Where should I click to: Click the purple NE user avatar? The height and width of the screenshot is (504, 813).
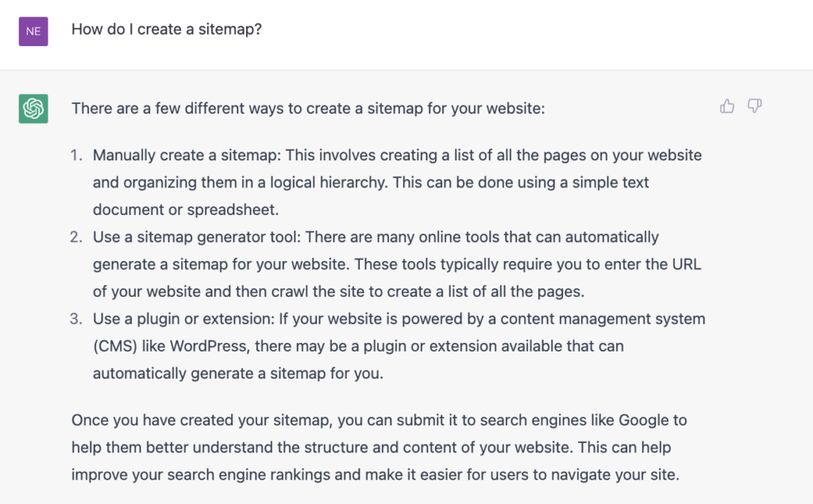click(x=33, y=31)
